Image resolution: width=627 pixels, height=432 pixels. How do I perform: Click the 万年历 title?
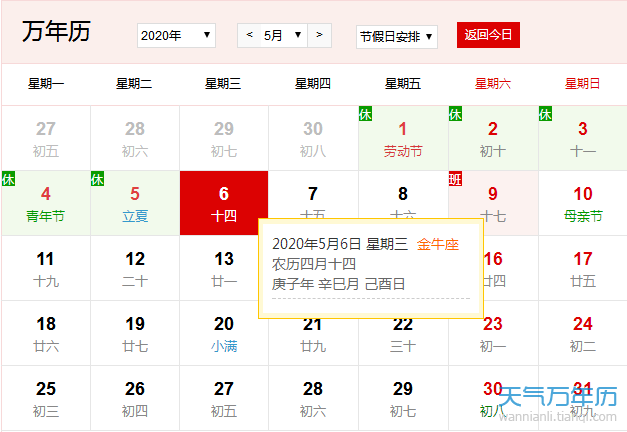[x=56, y=32]
